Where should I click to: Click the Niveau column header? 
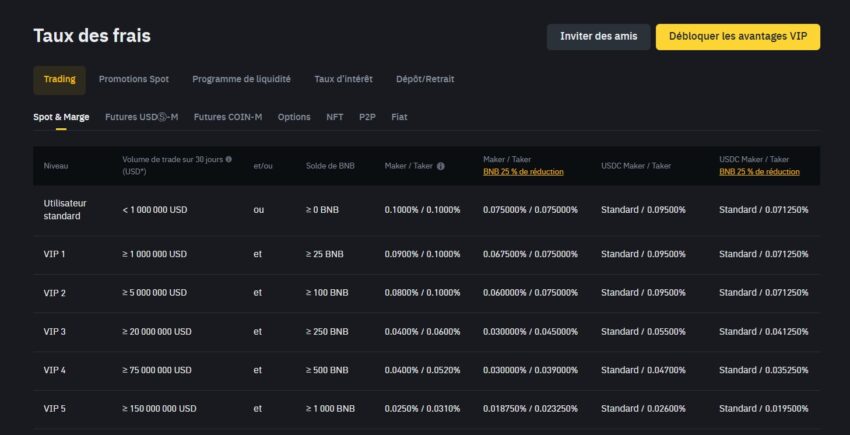point(56,167)
